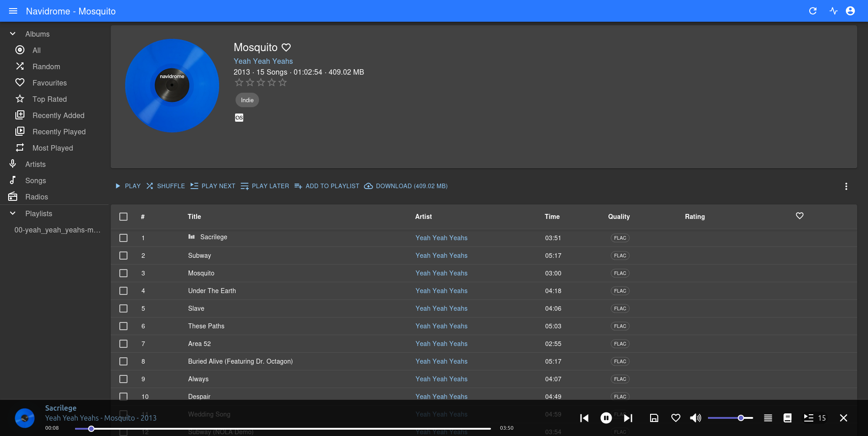Skip to next track in player
Viewport: 868px width, 436px height.
tap(628, 418)
